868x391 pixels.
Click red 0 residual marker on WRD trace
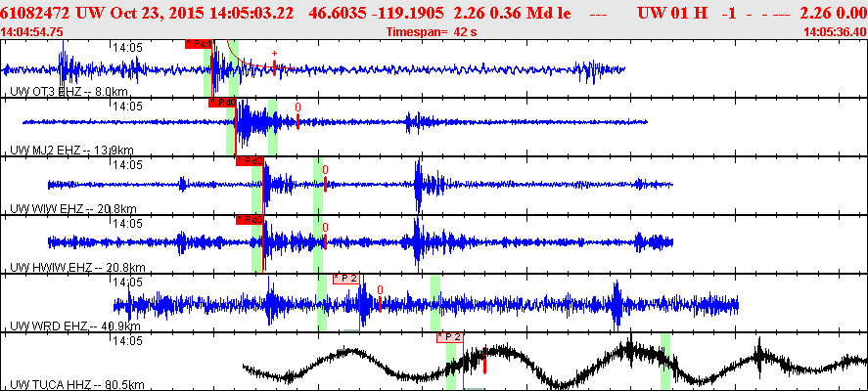(381, 298)
